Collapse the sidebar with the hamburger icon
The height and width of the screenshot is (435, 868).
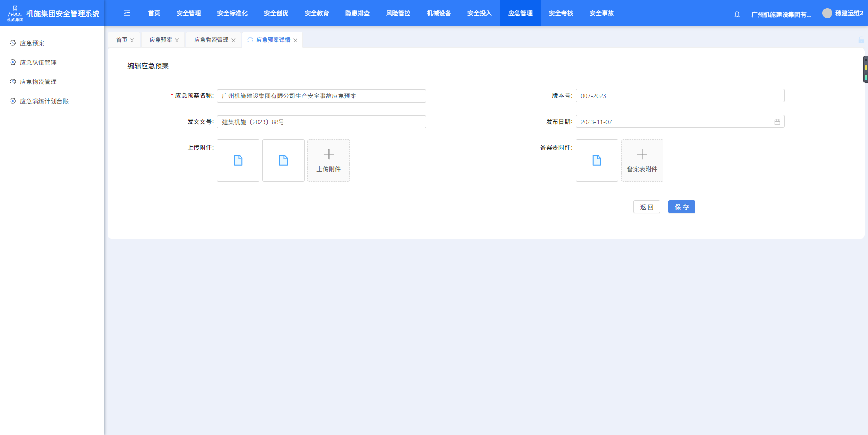point(127,14)
